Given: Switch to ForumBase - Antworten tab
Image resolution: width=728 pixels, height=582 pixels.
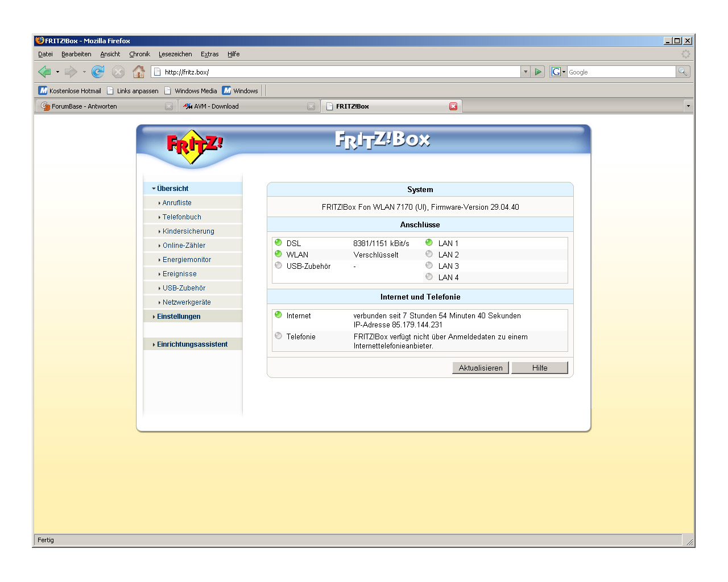Looking at the screenshot, I should point(106,106).
